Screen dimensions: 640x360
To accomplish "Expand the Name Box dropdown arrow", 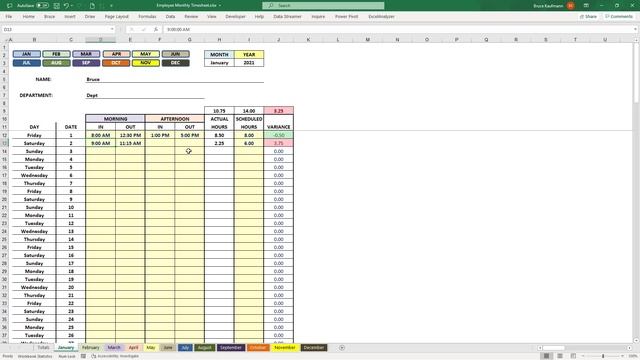I will 112,29.
